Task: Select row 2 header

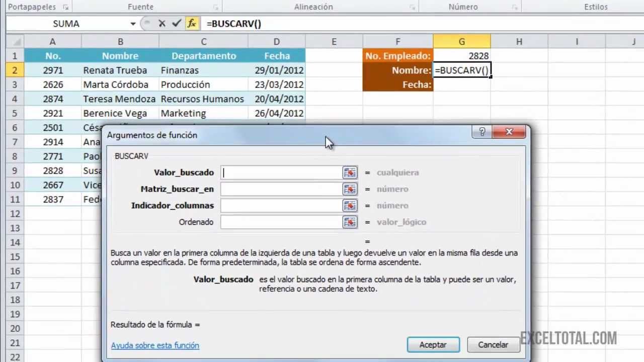Action: tap(15, 70)
